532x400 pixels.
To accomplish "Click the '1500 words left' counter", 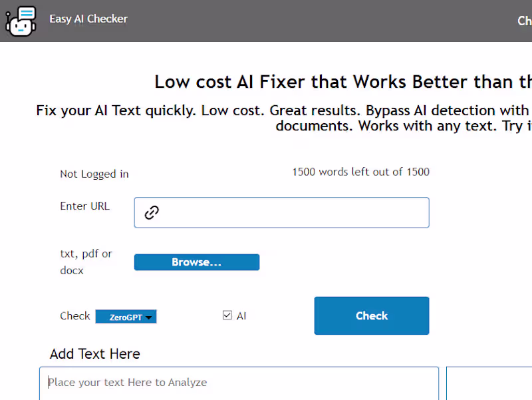I will click(360, 172).
